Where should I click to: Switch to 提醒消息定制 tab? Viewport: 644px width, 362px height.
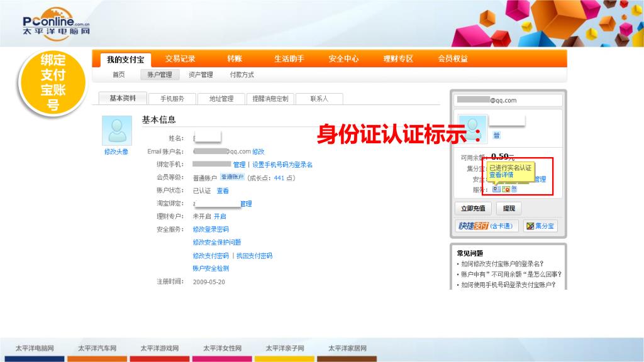tap(270, 99)
